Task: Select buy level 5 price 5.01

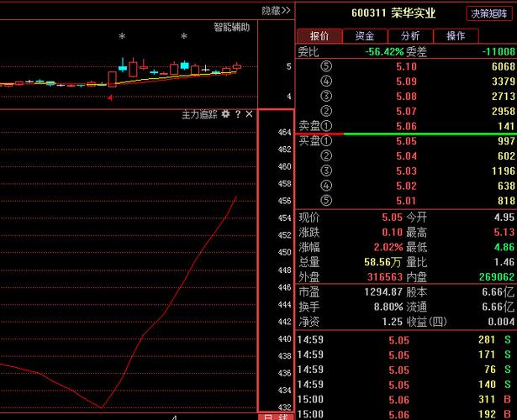Action: (406, 201)
